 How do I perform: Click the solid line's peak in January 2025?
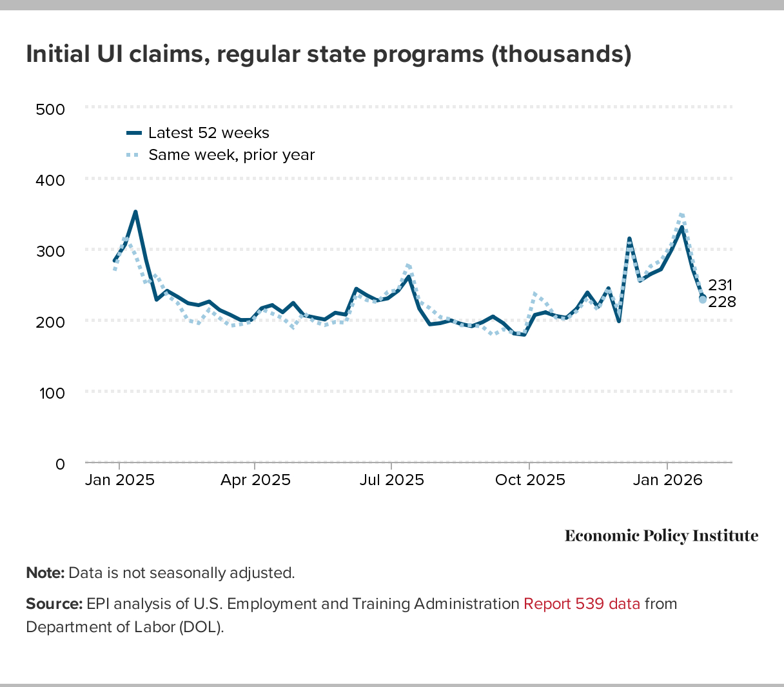coord(135,212)
